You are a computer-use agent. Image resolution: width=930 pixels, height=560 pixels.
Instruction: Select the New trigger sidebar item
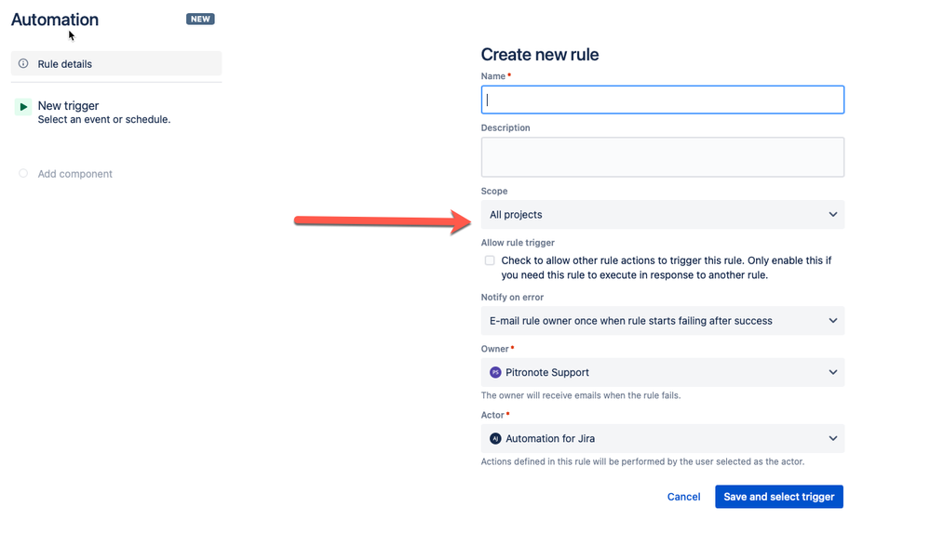pos(68,106)
